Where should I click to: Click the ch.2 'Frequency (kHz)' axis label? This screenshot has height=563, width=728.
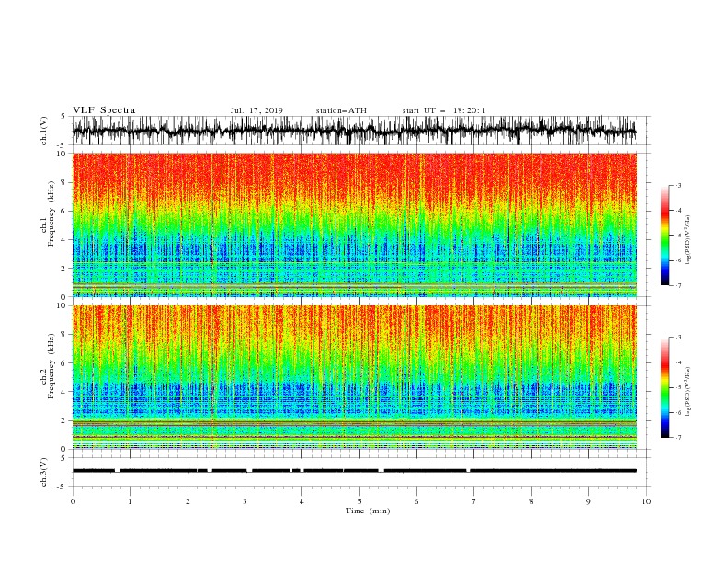click(x=51, y=366)
